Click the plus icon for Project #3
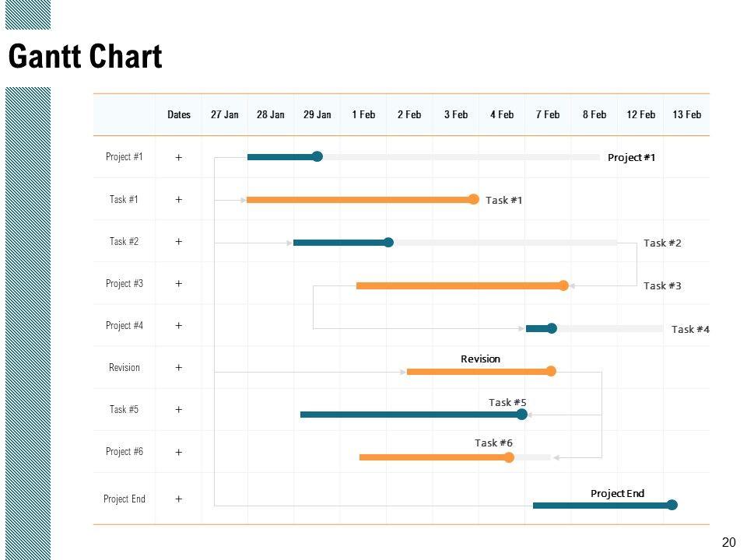This screenshot has height=560, width=747. coord(179,283)
